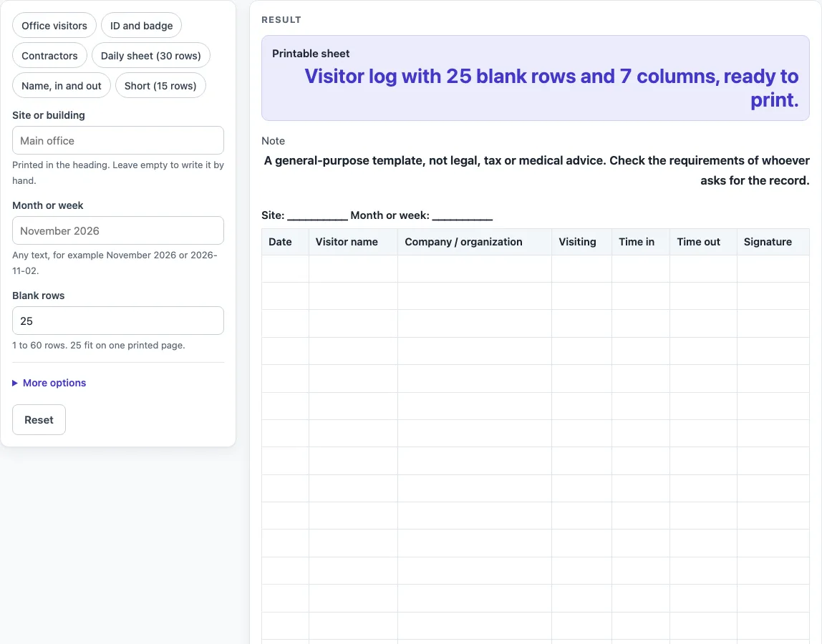Click the 'RESULT' section heading

tap(281, 20)
